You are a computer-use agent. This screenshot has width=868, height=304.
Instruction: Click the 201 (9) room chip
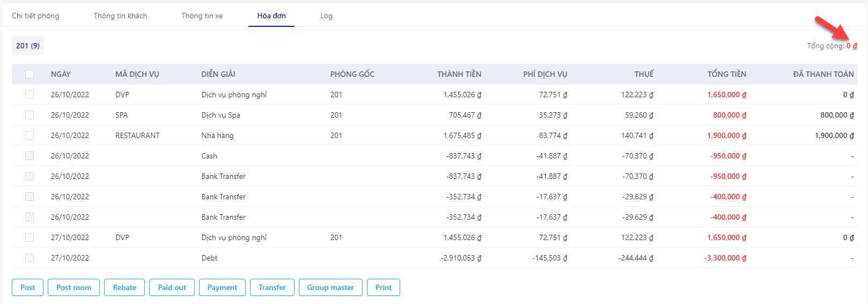coord(28,46)
